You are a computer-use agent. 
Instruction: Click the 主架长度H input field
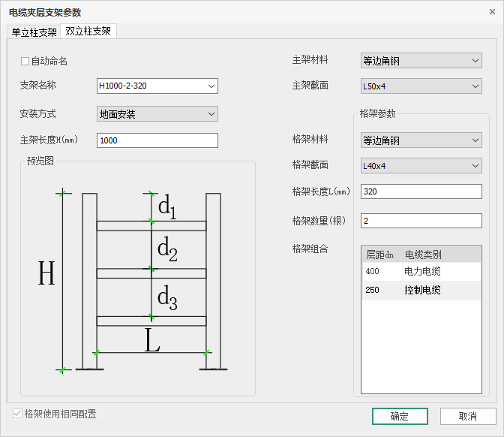[157, 140]
